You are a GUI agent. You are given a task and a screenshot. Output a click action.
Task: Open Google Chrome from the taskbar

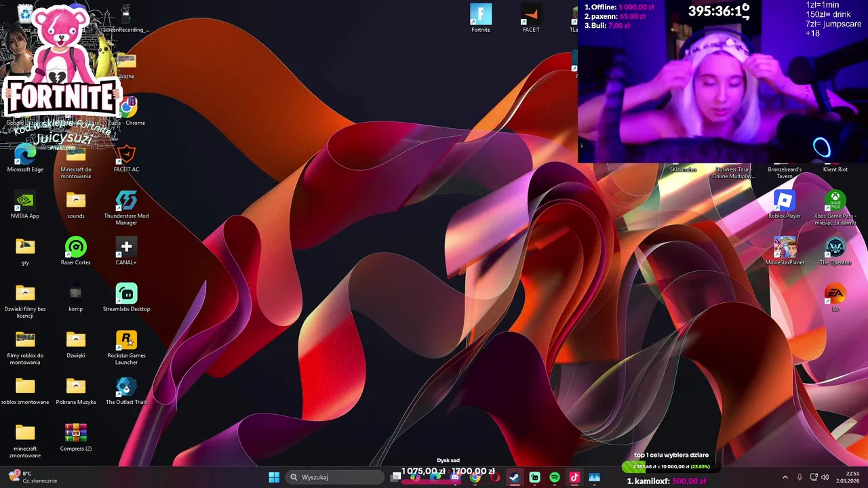click(x=475, y=477)
